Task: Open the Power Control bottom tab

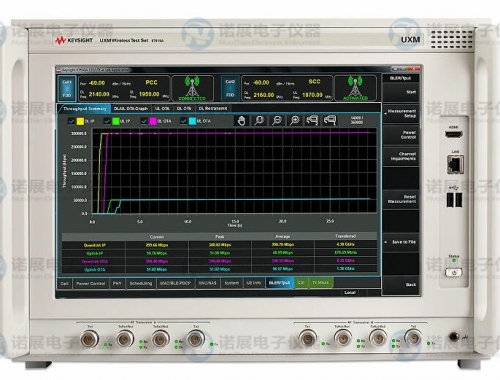Action: coord(91,283)
